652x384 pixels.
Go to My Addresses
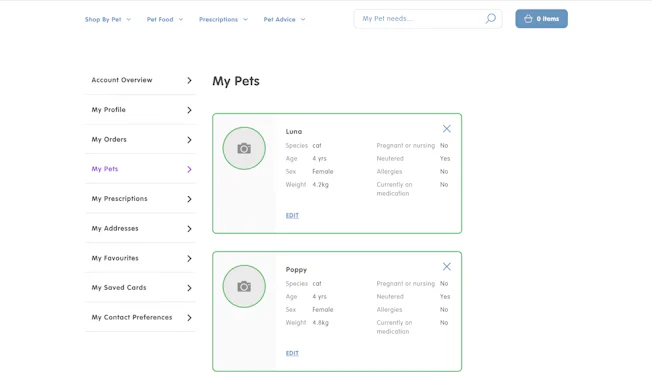click(x=141, y=228)
